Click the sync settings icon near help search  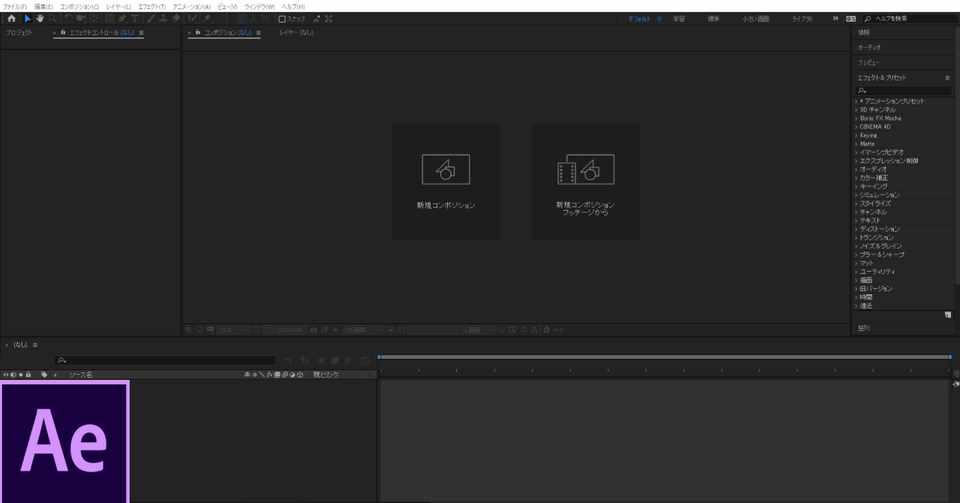coord(851,19)
